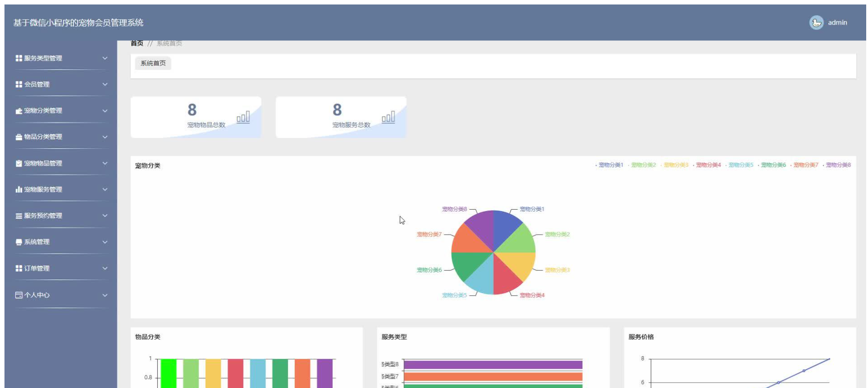868x388 pixels.
Task: Toggle legend item 宠物分类4
Action: click(x=707, y=165)
